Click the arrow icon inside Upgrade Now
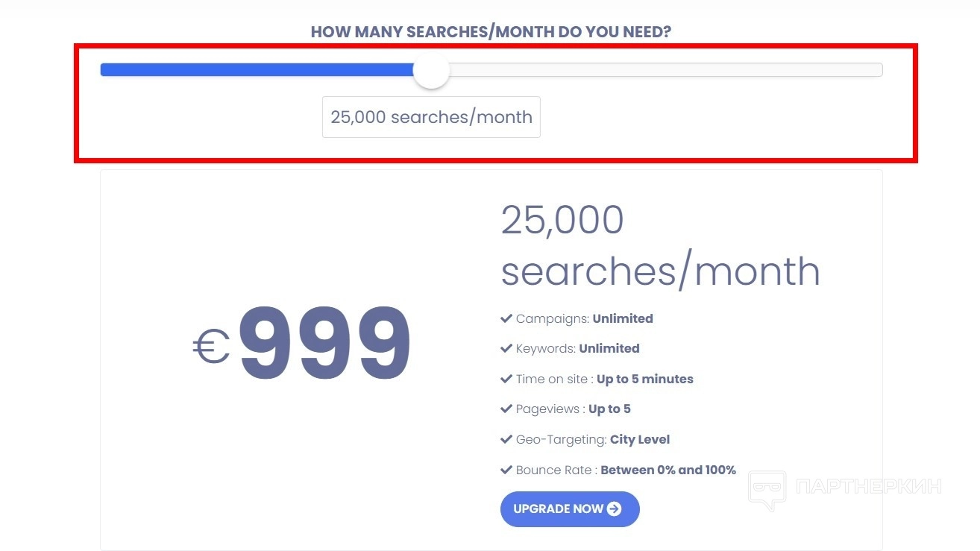980x551 pixels. [x=615, y=509]
